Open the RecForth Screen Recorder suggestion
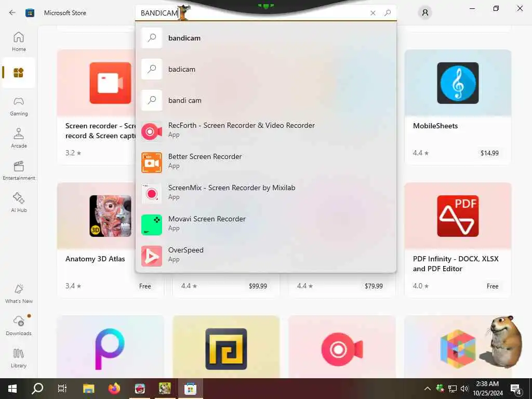 click(265, 131)
